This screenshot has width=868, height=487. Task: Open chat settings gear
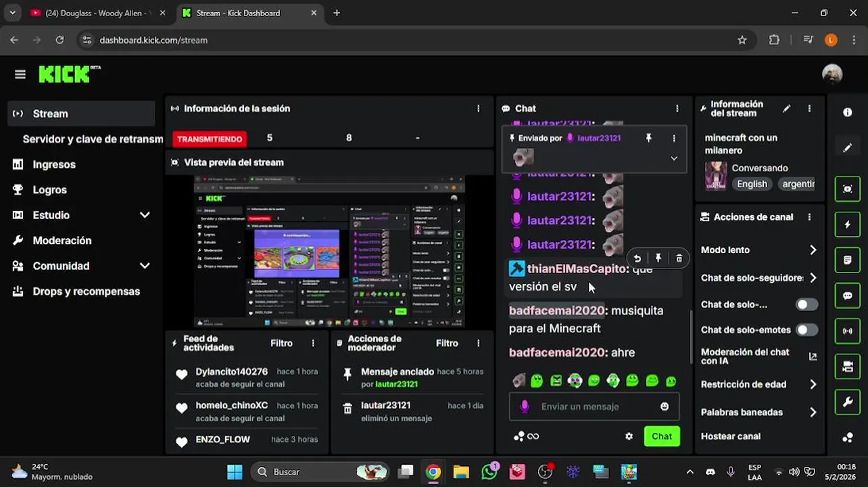tap(629, 436)
